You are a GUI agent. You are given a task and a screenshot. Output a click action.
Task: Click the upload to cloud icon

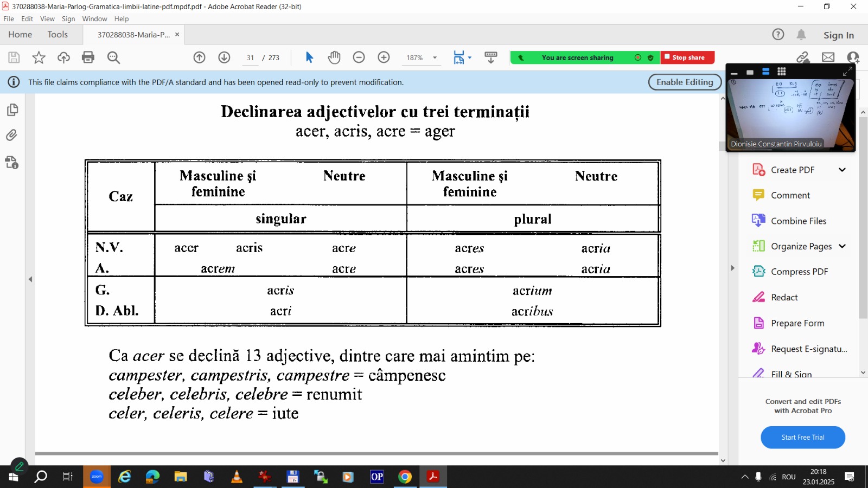63,57
